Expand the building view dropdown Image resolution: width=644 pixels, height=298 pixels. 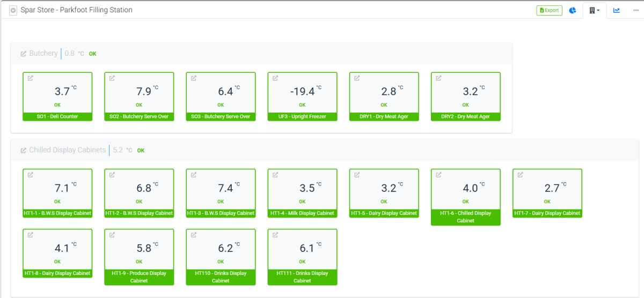(594, 10)
